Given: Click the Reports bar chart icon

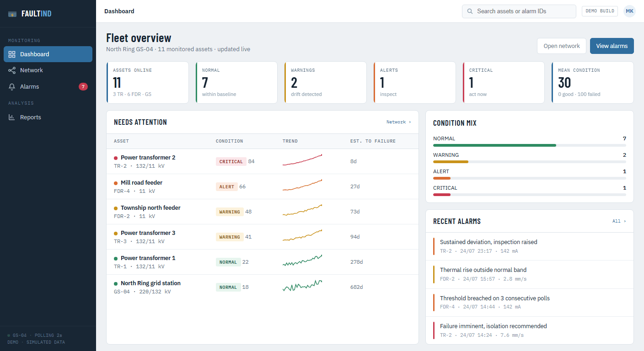Looking at the screenshot, I should pos(12,117).
